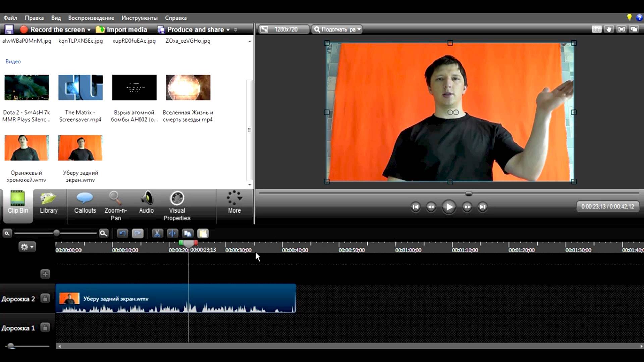Click the Import media button

122,30
